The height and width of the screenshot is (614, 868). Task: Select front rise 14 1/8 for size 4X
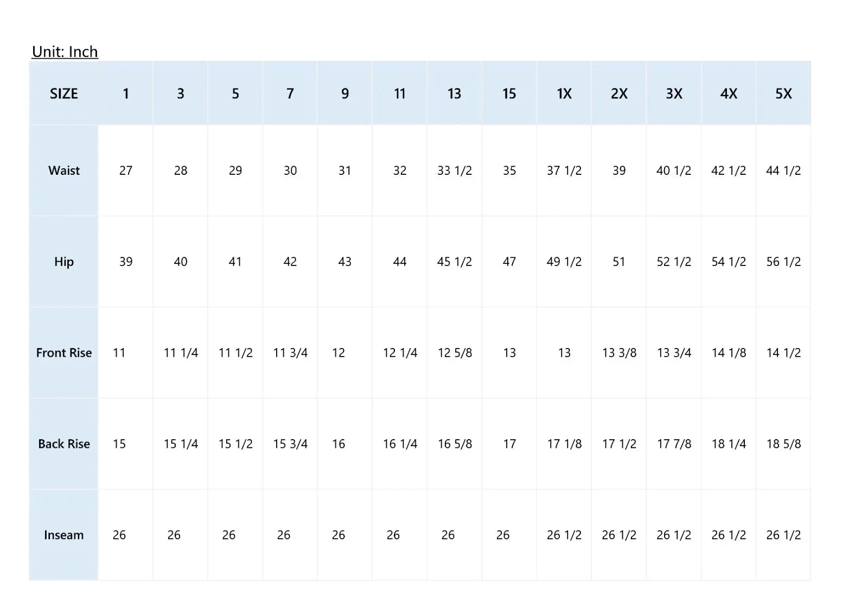point(729,353)
